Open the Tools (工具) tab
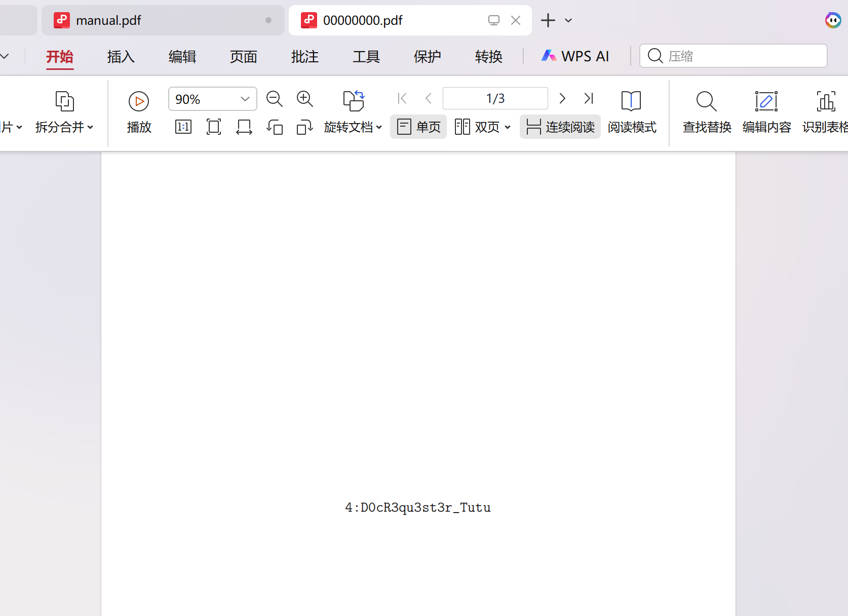Image resolution: width=848 pixels, height=616 pixels. click(366, 56)
